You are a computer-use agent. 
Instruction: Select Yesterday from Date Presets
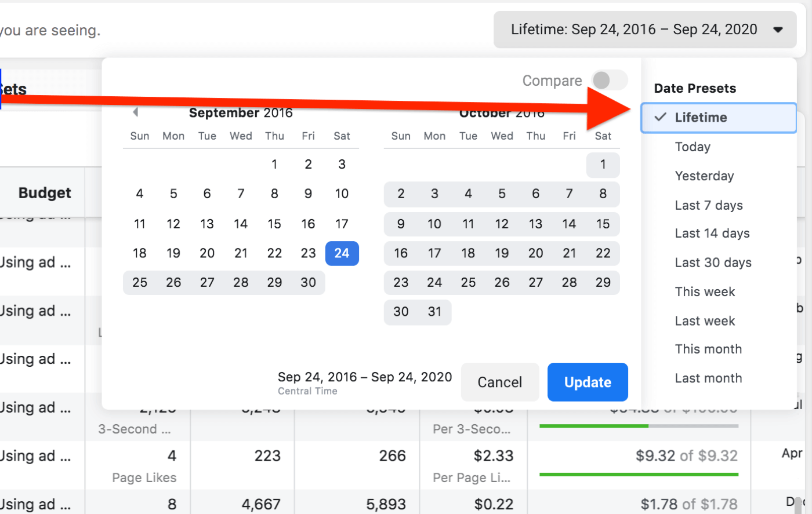tap(704, 176)
